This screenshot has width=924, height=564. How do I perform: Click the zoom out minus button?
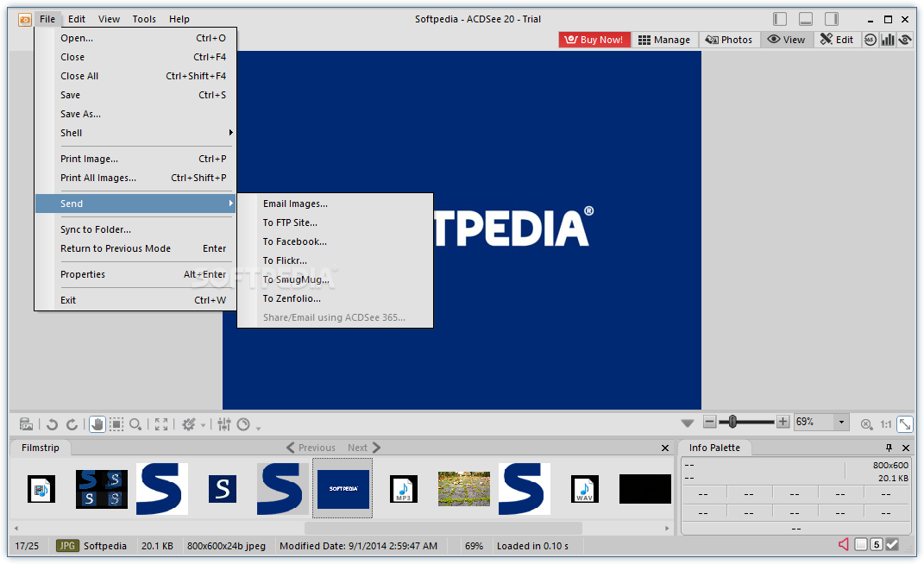coord(709,422)
